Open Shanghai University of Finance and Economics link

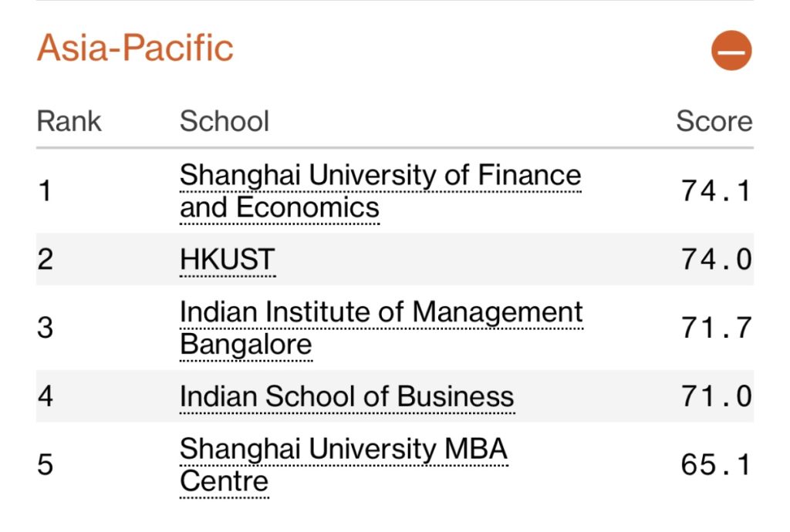pyautogui.click(x=380, y=190)
